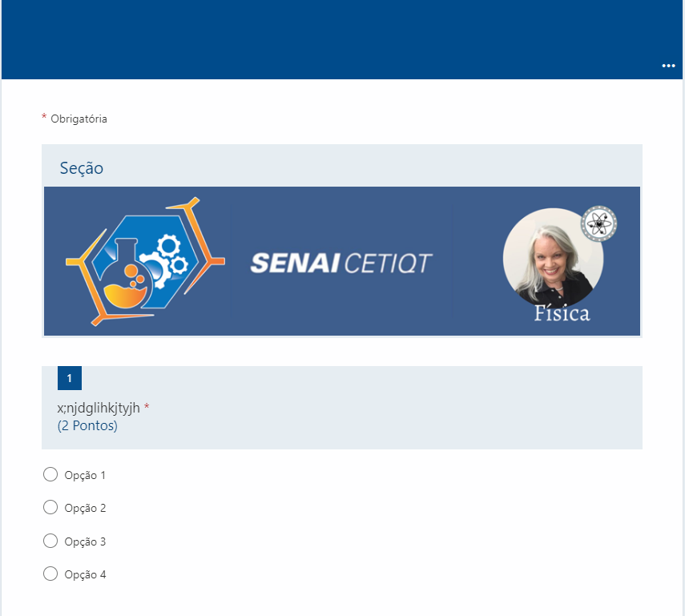Click the red asterisk before Obrigatória
Viewport: 685px width, 616px height.
(x=42, y=118)
